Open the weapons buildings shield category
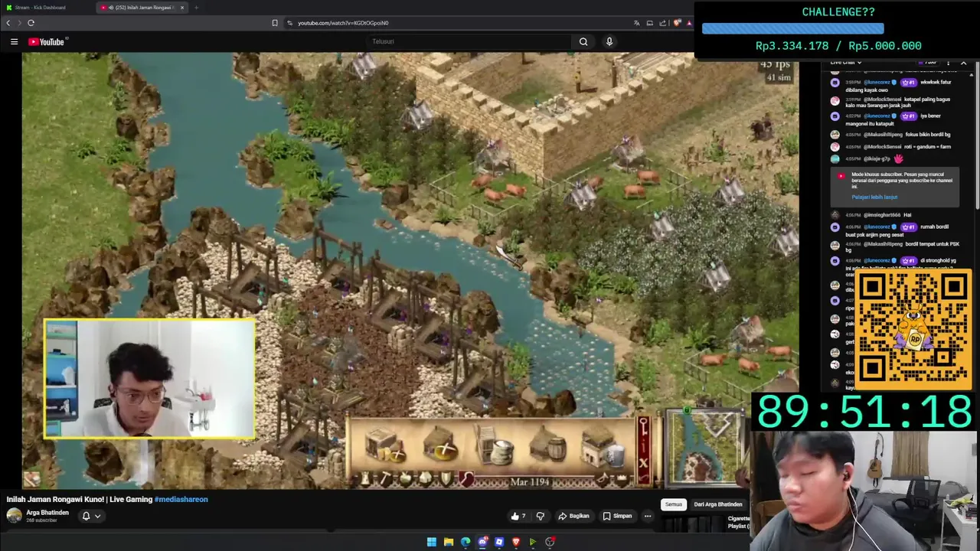980x551 pixels. (x=446, y=478)
